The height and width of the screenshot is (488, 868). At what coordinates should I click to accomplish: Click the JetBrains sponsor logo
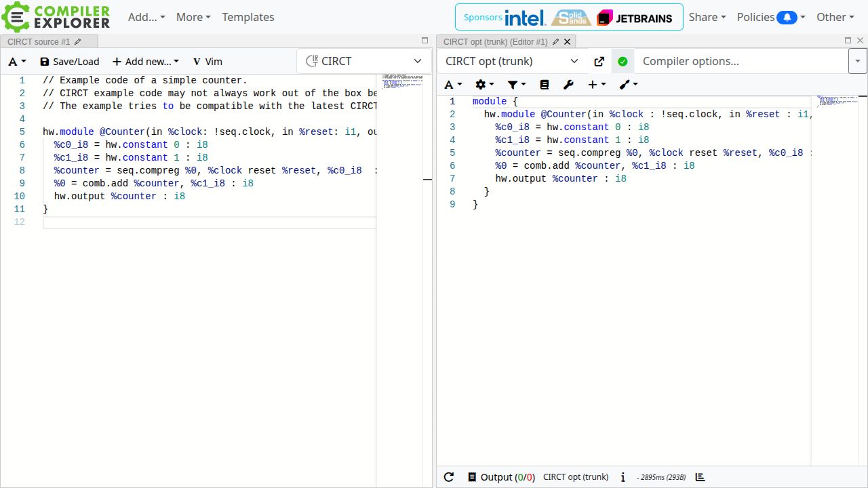635,18
